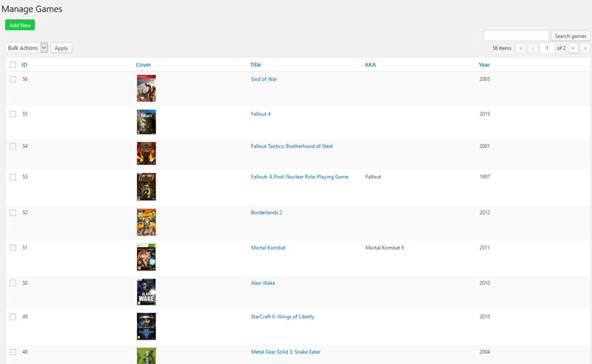592x364 pixels.
Task: Toggle the select-all checkbox in header
Action: click(x=13, y=64)
